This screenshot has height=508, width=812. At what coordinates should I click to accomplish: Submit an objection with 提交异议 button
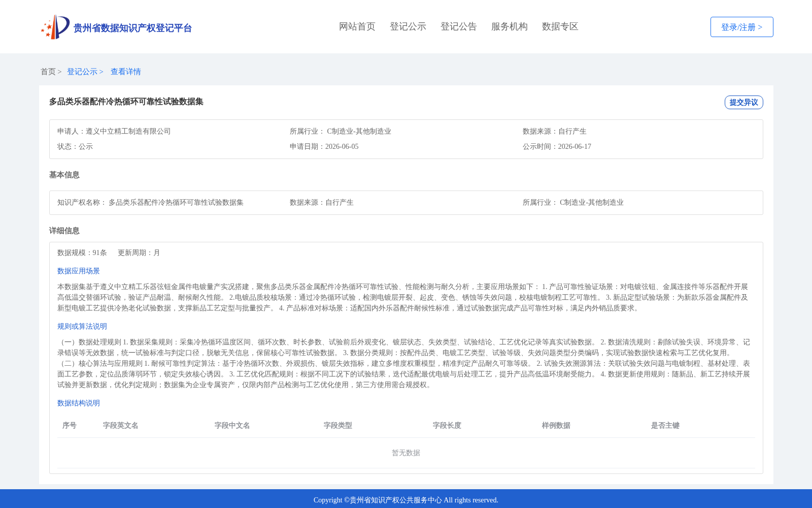743,102
